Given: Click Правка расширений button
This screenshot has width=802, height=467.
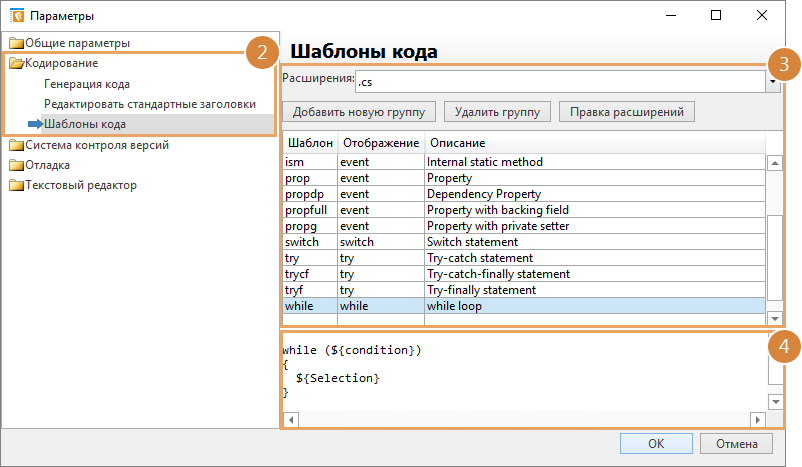Looking at the screenshot, I should pyautogui.click(x=626, y=111).
